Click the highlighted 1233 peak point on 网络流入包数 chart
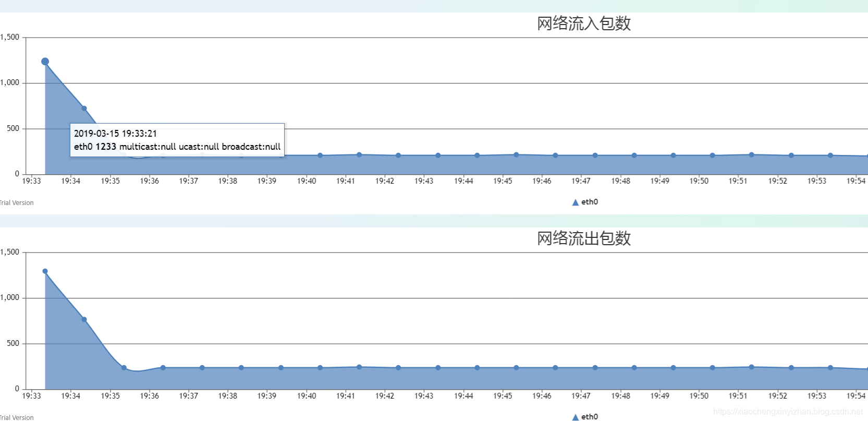 (45, 62)
